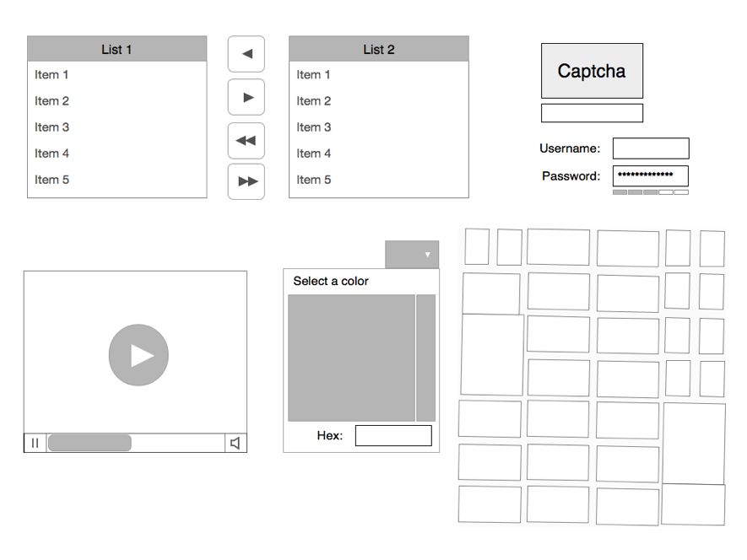
Task: Click the Captcha image box
Action: coord(592,71)
